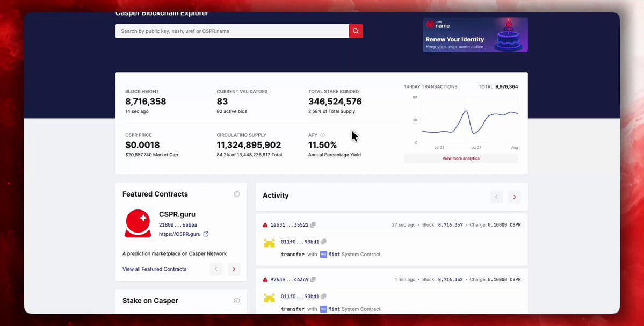Click the APY value 11.50%
The width and height of the screenshot is (644, 326).
point(322,145)
